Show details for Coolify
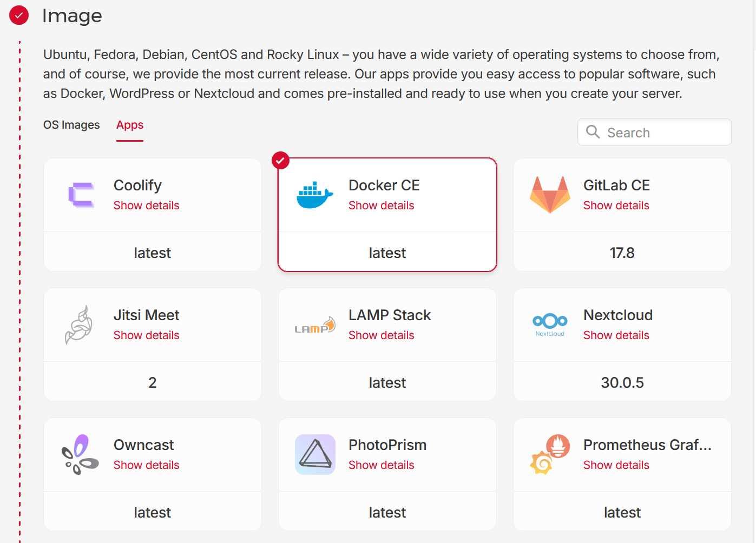Image resolution: width=756 pixels, height=543 pixels. pos(146,206)
